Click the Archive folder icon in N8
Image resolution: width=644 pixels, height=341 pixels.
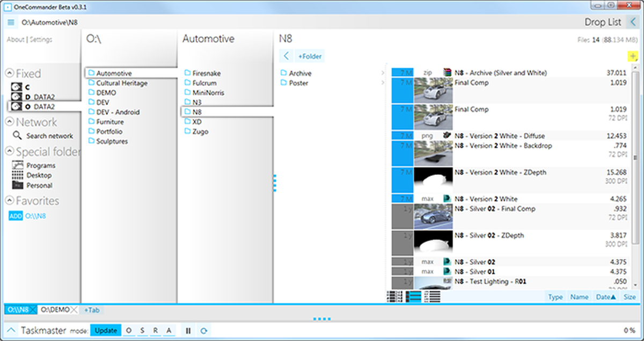pos(284,73)
